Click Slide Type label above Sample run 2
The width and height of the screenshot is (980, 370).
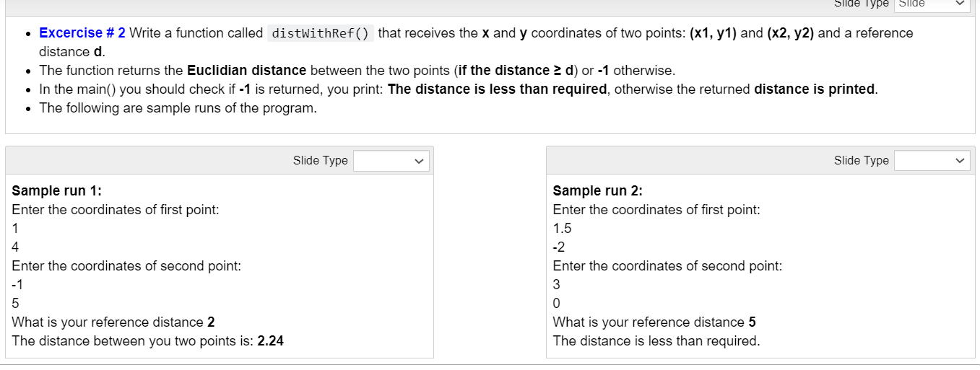tap(861, 161)
